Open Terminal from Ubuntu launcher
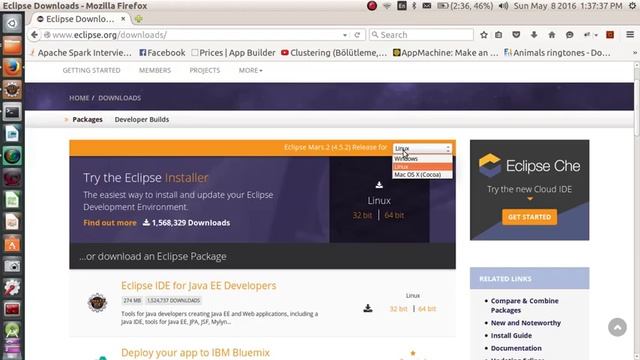The height and width of the screenshot is (360, 640). point(12,111)
